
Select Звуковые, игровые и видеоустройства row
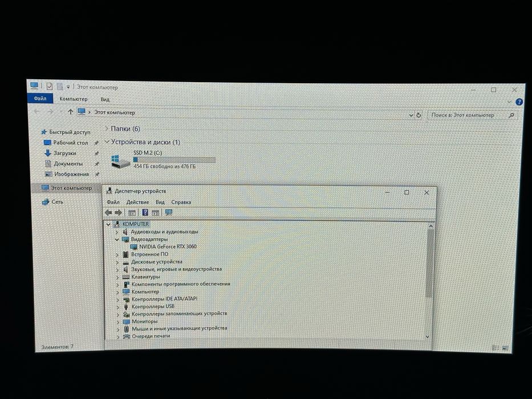(176, 269)
